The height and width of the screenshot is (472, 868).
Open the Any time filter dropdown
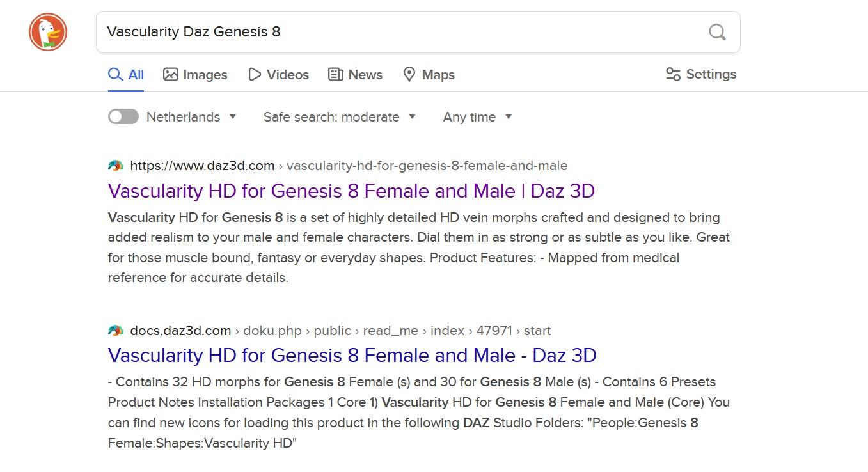tap(477, 117)
